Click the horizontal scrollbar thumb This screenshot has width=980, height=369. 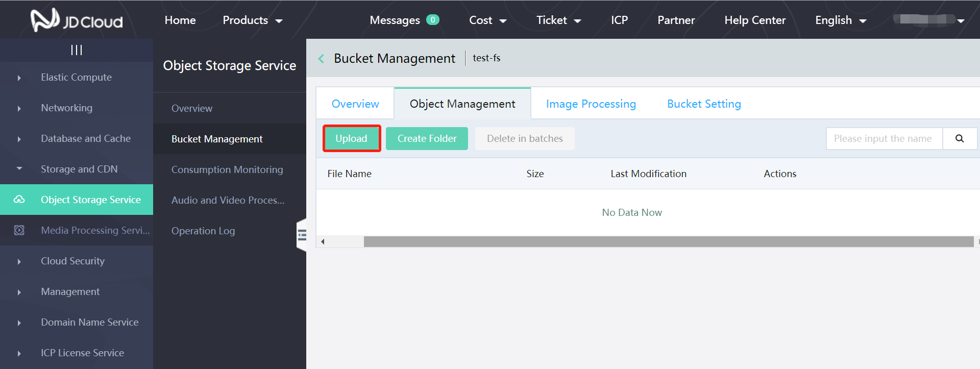(x=669, y=241)
